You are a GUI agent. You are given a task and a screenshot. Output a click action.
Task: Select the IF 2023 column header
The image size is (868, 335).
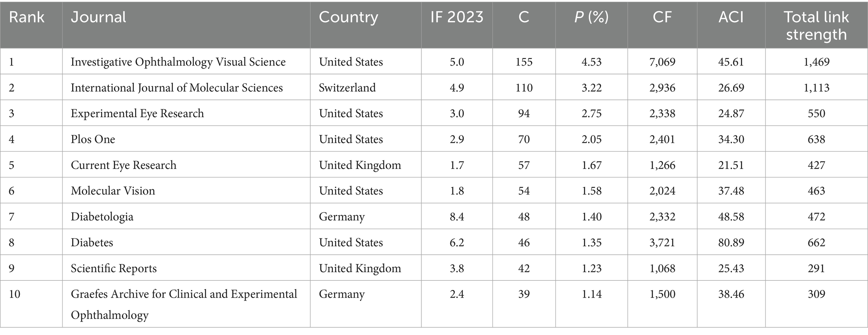(x=457, y=17)
